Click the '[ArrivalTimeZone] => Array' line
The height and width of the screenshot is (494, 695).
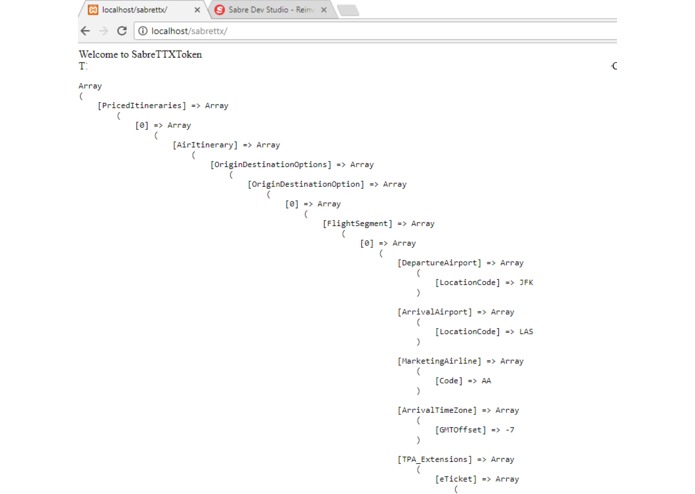(x=458, y=410)
